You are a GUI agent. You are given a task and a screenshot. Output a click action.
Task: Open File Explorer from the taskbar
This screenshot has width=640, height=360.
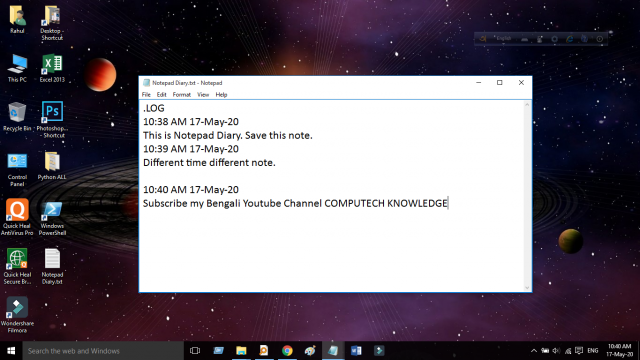tap(241, 351)
